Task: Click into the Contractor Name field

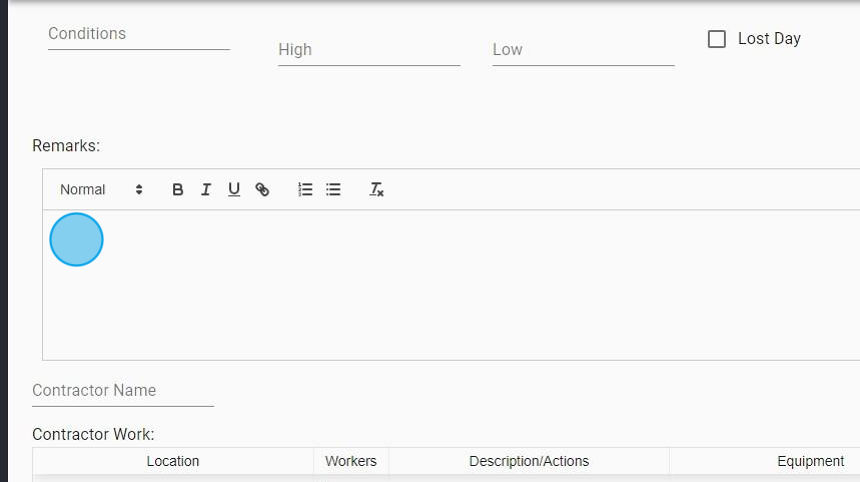Action: pyautogui.click(x=122, y=390)
